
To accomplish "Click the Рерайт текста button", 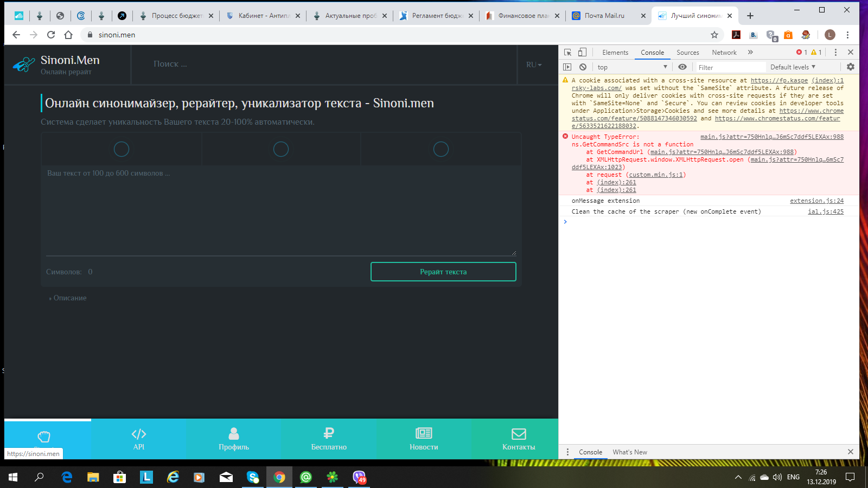I will pyautogui.click(x=443, y=272).
